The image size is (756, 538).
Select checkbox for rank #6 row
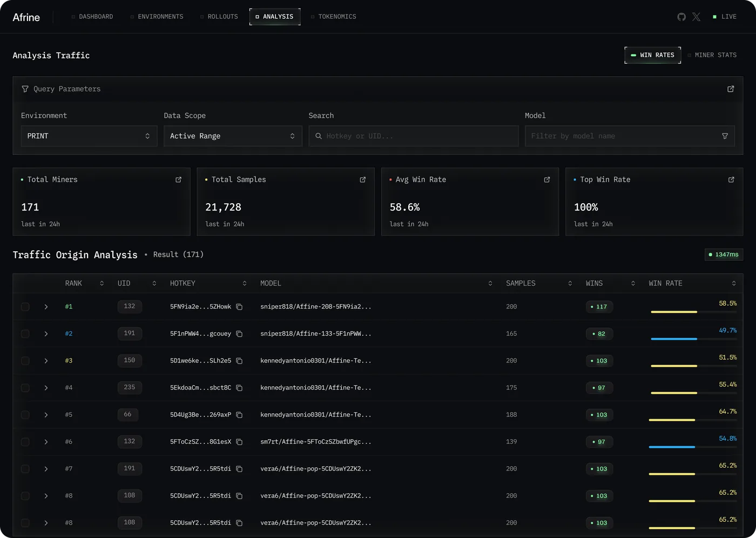(25, 442)
